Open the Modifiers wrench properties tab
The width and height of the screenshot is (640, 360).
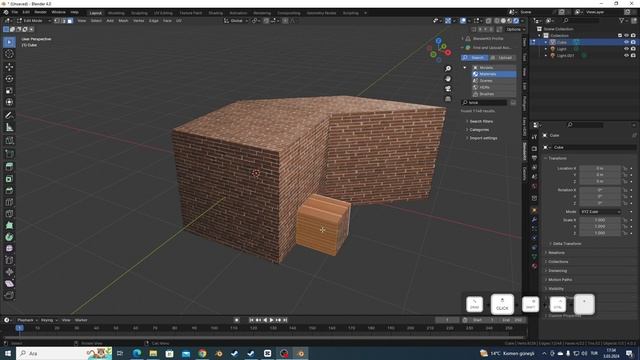pos(534,220)
